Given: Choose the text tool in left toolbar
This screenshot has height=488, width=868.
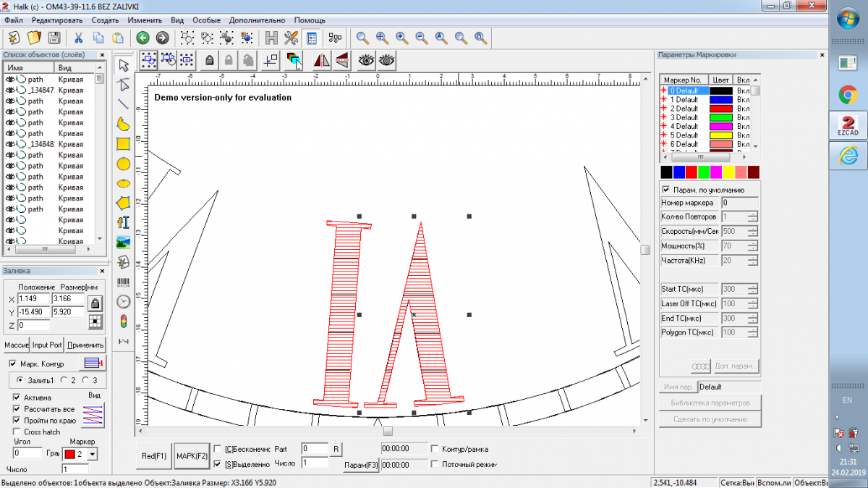Looking at the screenshot, I should 124,222.
